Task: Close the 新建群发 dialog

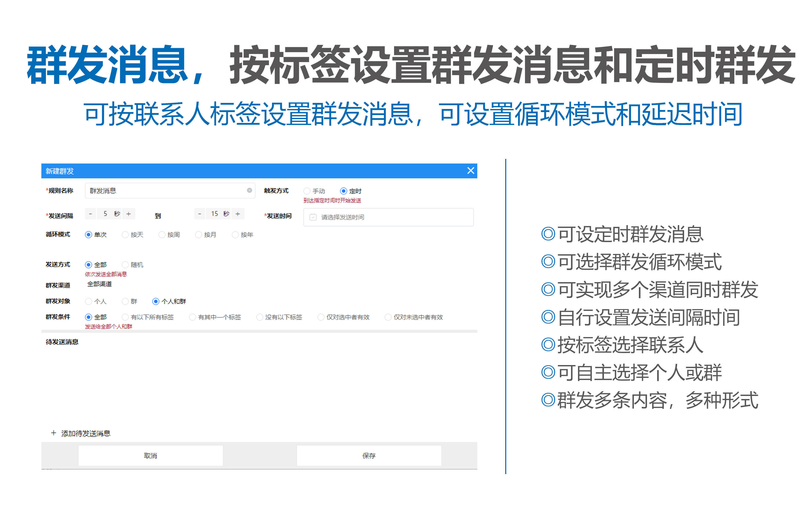Action: [x=471, y=171]
